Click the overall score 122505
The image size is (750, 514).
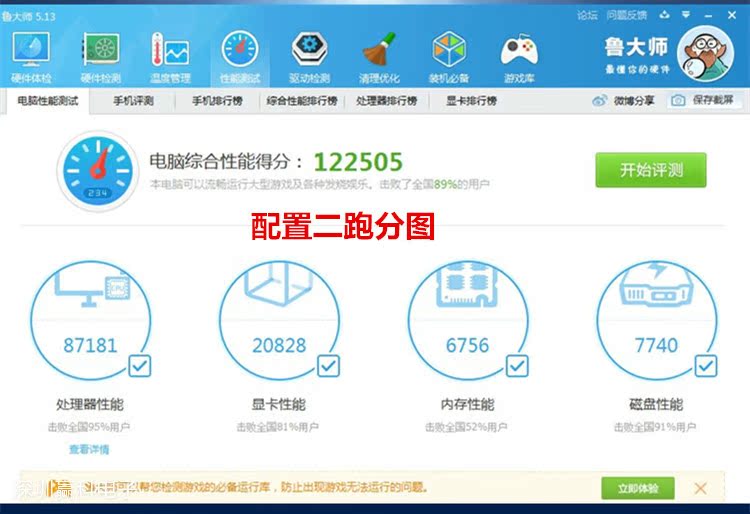point(358,162)
